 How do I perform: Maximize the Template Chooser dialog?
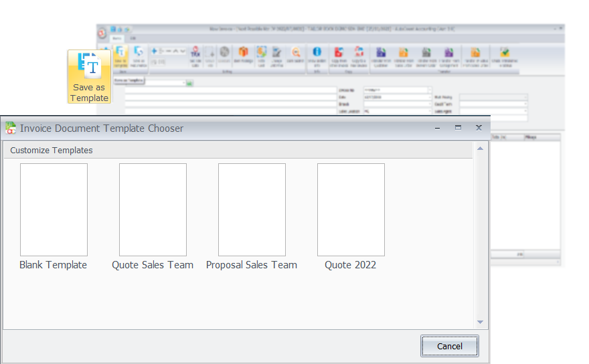click(x=458, y=128)
